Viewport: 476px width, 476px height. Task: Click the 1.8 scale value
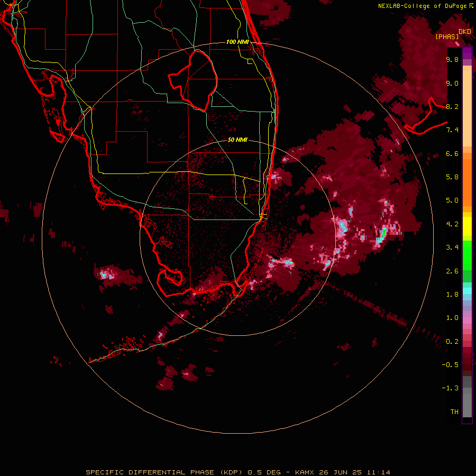click(x=452, y=295)
